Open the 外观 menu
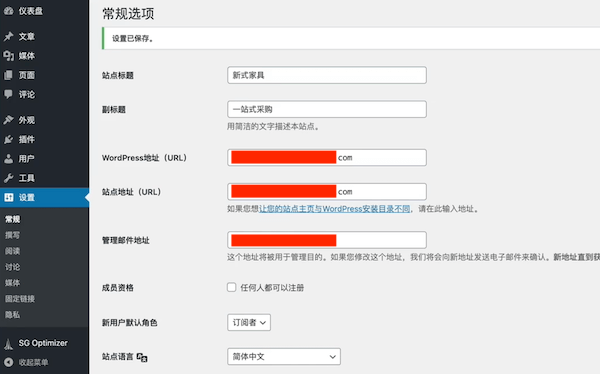The height and width of the screenshot is (374, 600). pos(44,120)
